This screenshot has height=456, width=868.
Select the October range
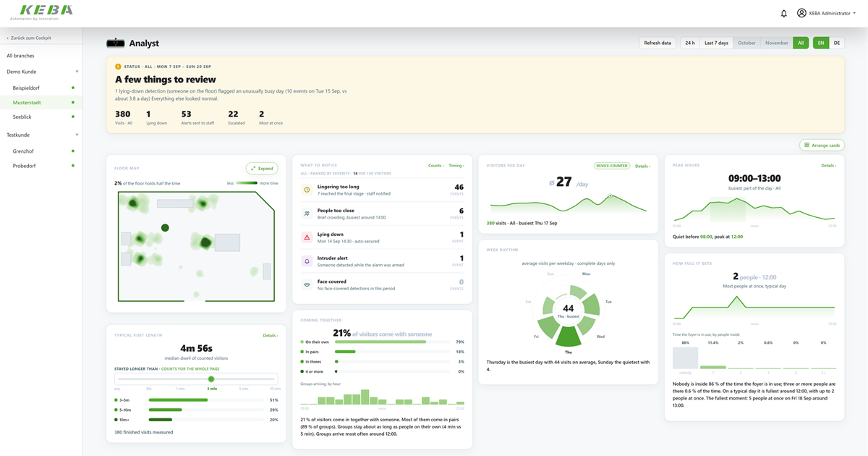coord(746,43)
